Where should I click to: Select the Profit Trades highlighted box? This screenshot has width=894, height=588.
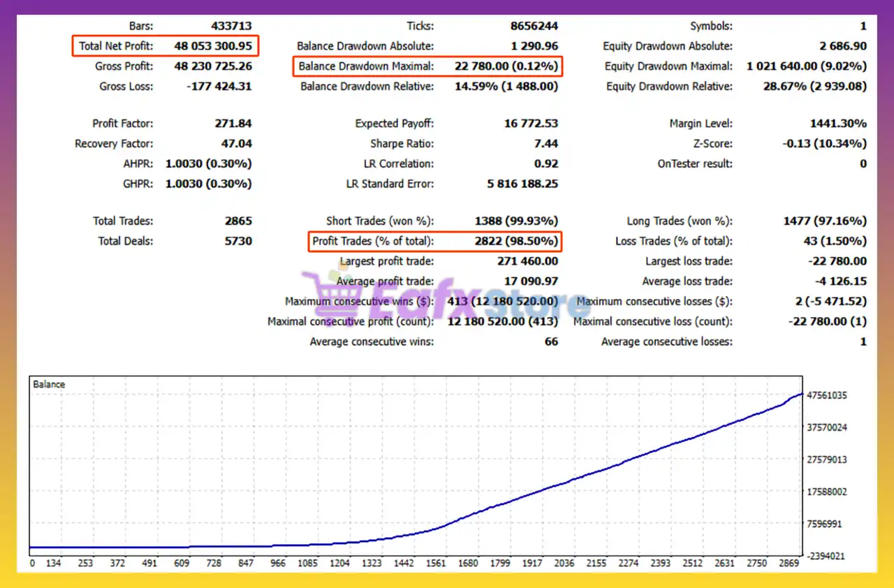[434, 241]
